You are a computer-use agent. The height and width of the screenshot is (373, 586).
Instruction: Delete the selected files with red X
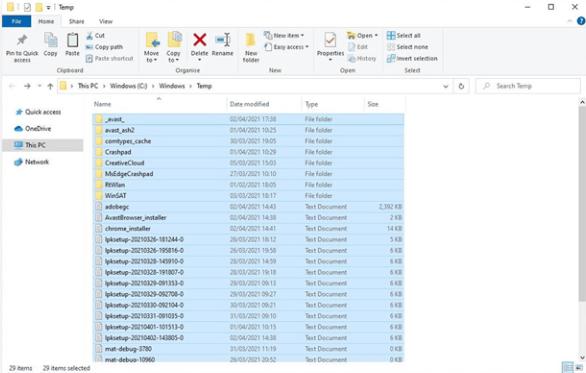click(200, 46)
